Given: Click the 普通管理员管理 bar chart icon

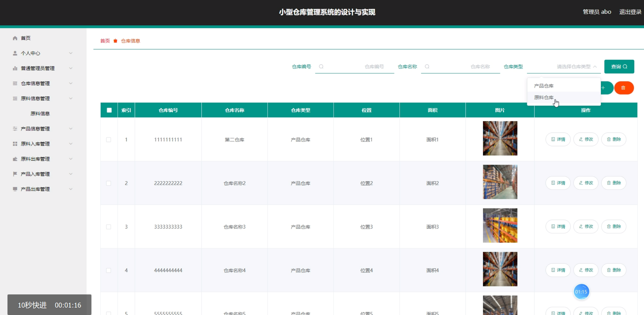Looking at the screenshot, I should [x=15, y=68].
